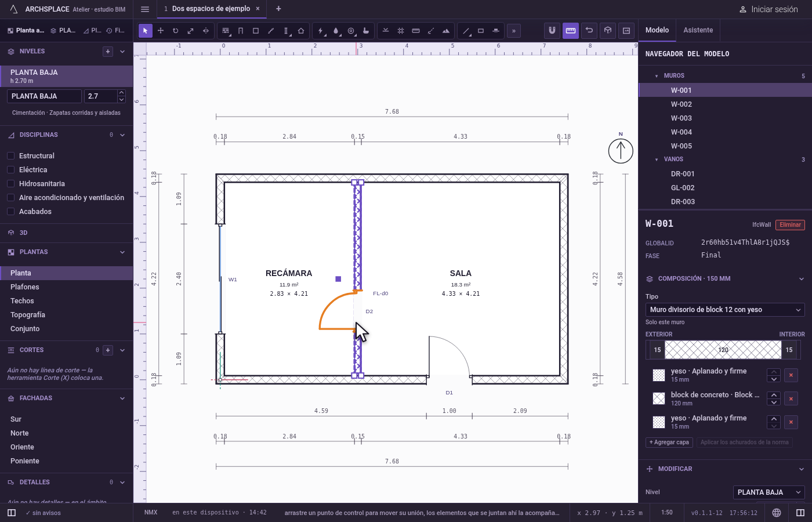Collapse the Niveles section chevron

122,52
